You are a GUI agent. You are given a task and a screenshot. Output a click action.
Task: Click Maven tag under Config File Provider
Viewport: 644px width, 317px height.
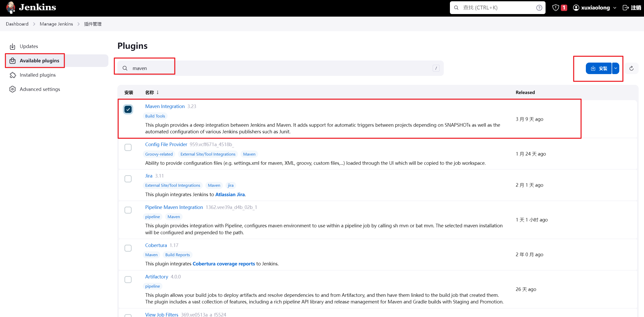click(249, 154)
